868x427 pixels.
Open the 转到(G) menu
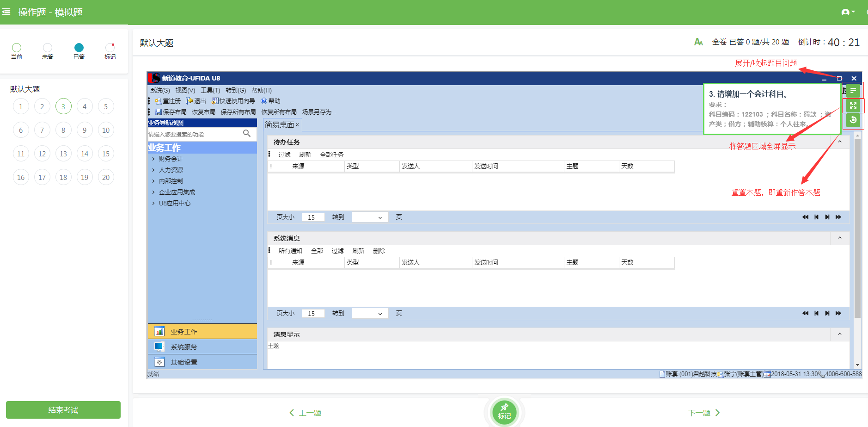click(x=236, y=90)
